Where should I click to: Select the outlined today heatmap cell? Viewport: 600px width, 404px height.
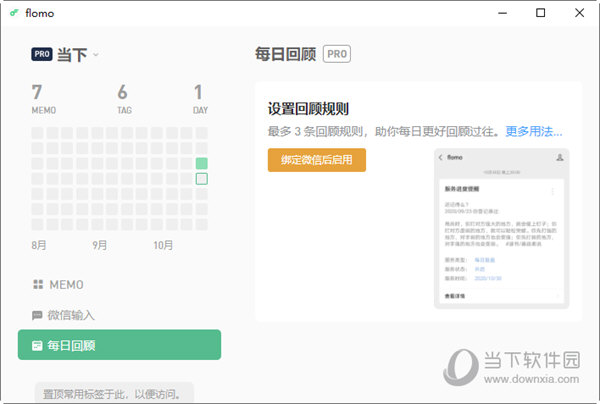point(202,179)
